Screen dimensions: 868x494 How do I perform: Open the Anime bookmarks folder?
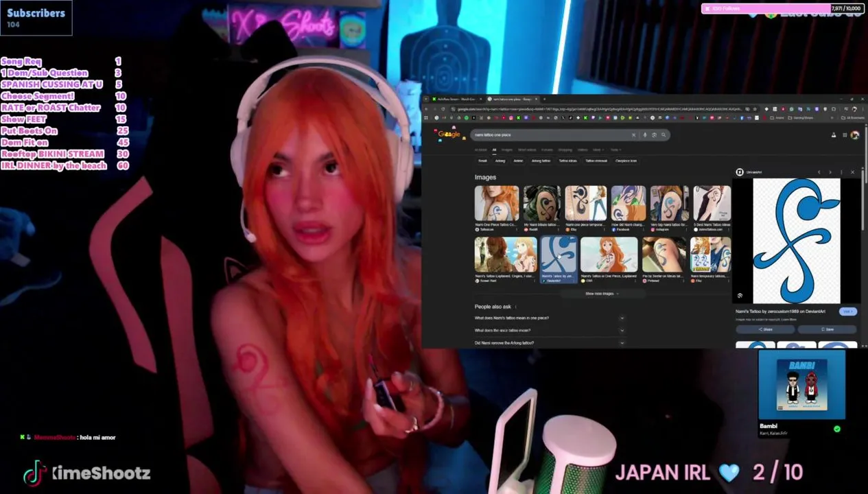coord(777,118)
